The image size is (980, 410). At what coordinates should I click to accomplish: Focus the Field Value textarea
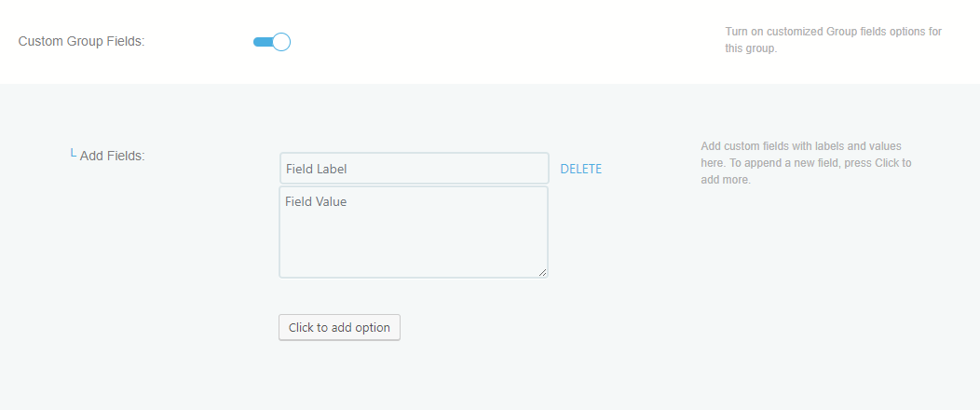(x=414, y=232)
